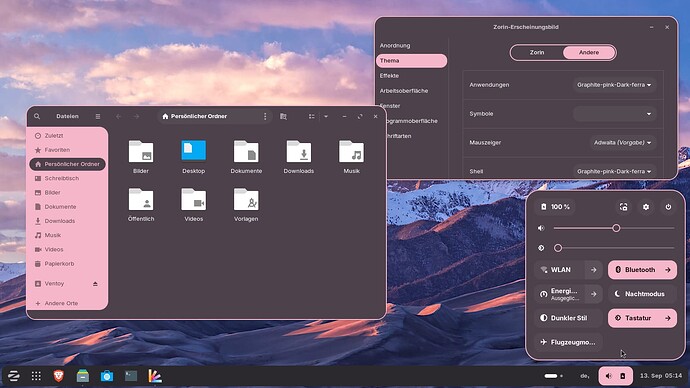Open the Anwendungen theme dropdown
The height and width of the screenshot is (388, 690).
tap(614, 85)
